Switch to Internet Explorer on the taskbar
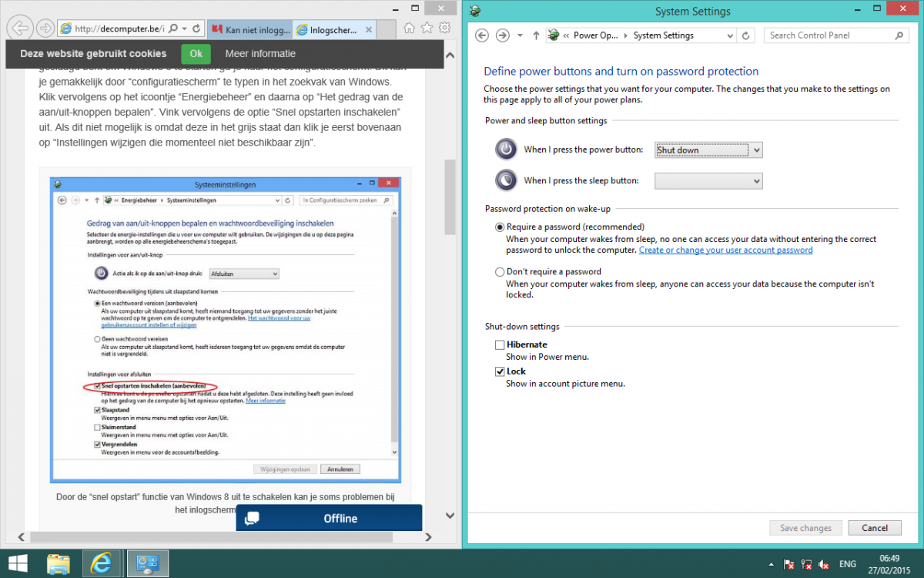 point(101,563)
